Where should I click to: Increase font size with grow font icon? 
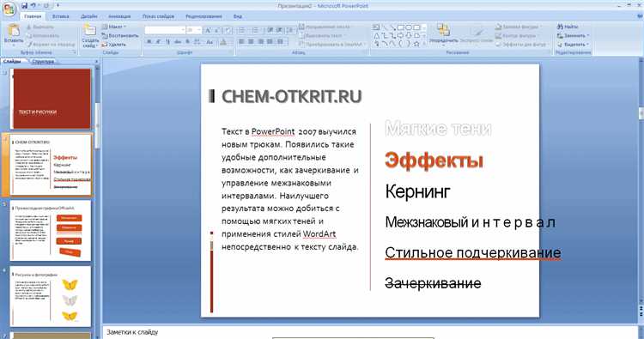tap(209, 30)
